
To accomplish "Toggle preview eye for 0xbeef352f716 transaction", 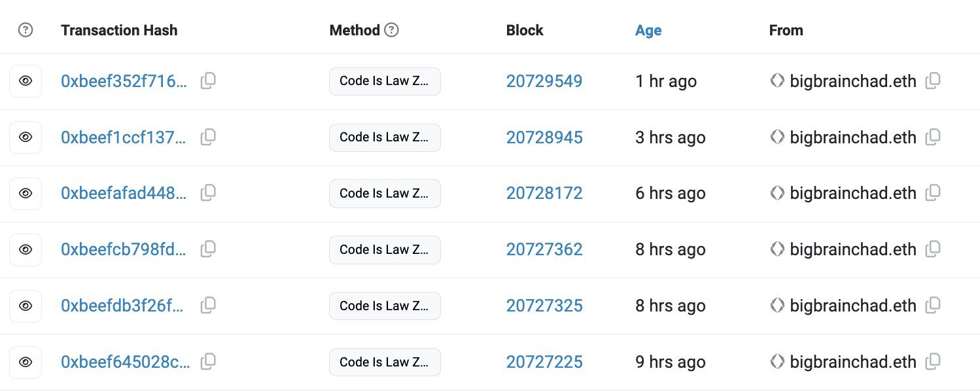I will 26,81.
